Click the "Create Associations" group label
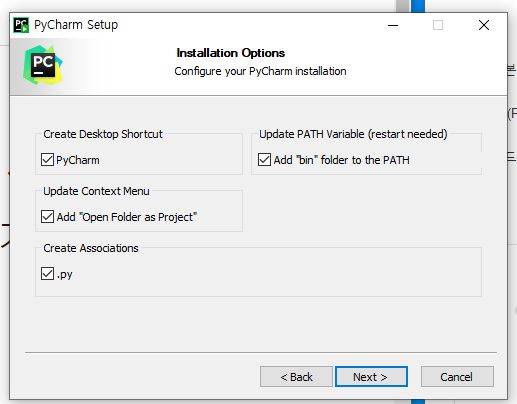The width and height of the screenshot is (517, 404). (x=91, y=248)
